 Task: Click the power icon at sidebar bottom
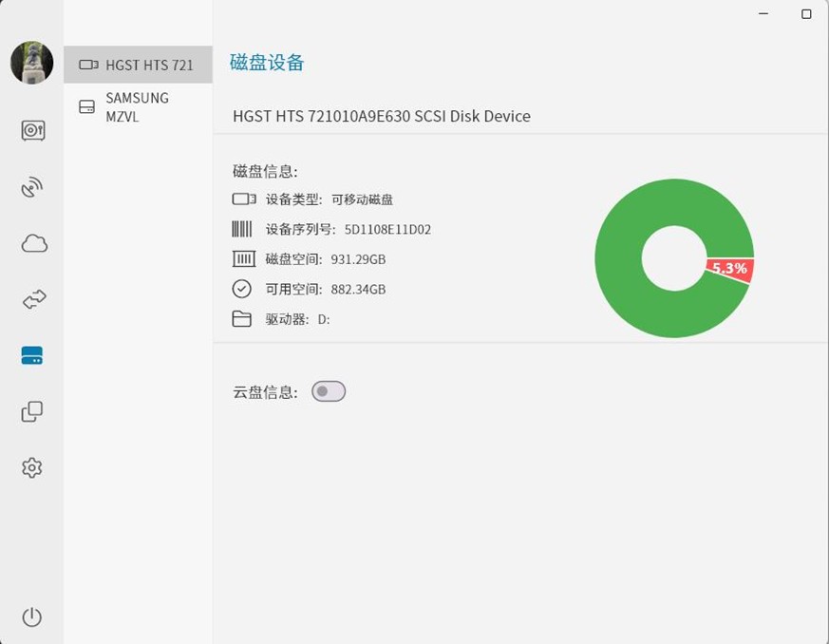tap(32, 617)
